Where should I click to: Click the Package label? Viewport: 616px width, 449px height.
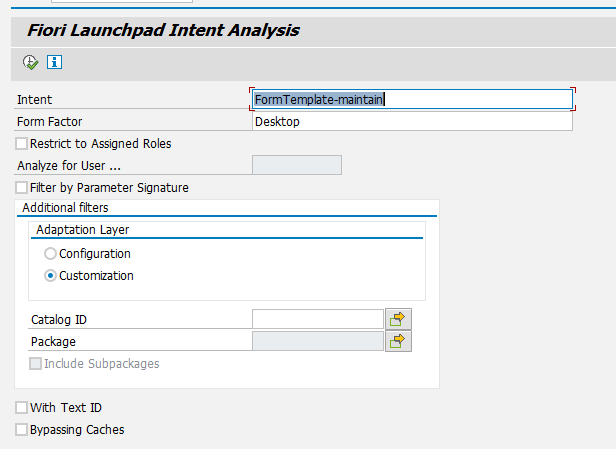click(x=53, y=342)
